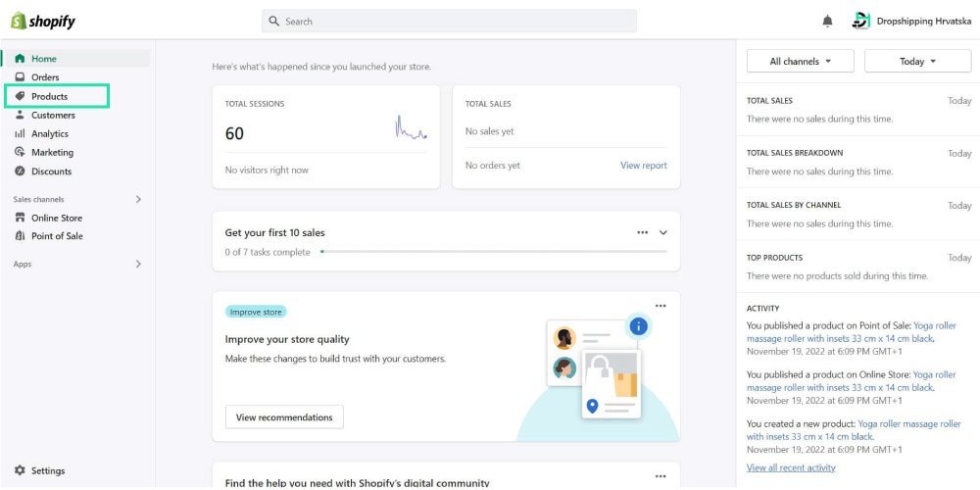980x490 pixels.
Task: Open the Dropshipping Hrvatska account menu
Action: (x=911, y=21)
